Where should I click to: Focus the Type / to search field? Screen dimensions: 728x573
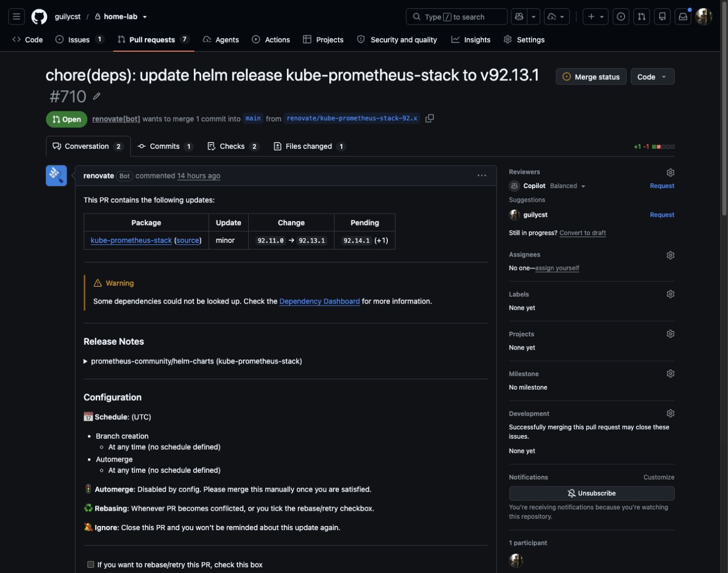point(456,17)
